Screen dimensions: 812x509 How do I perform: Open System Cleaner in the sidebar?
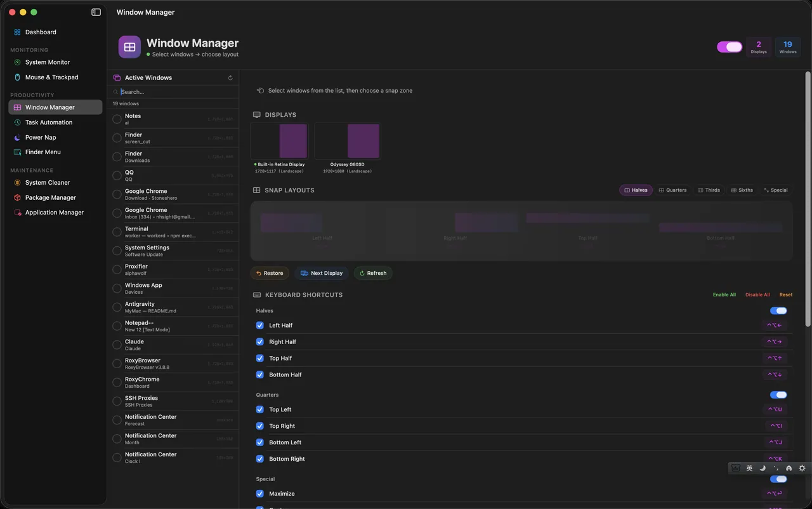55,183
